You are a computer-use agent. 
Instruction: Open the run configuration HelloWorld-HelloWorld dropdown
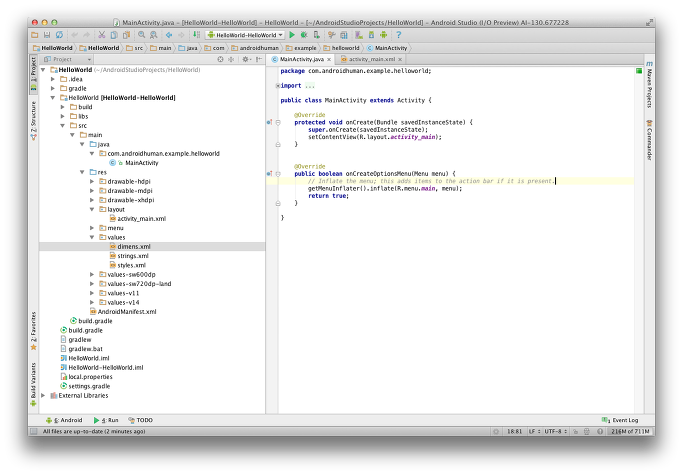(x=246, y=35)
